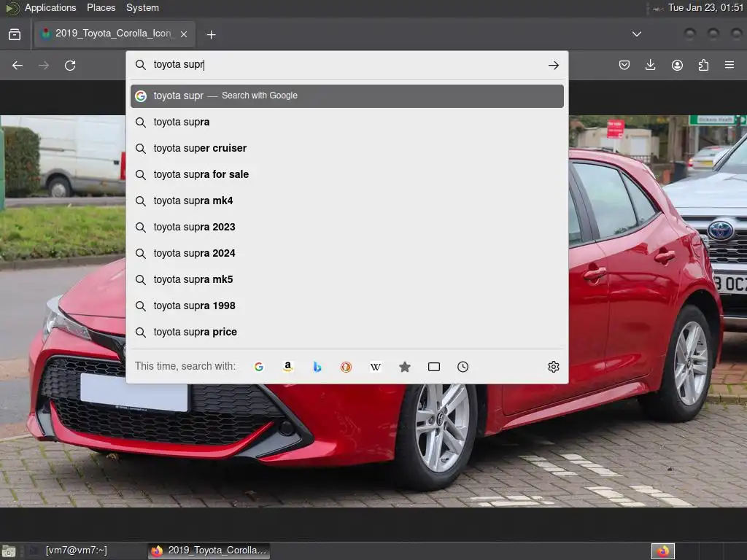Open the Applications menu
This screenshot has height=560, width=747.
[50, 7]
